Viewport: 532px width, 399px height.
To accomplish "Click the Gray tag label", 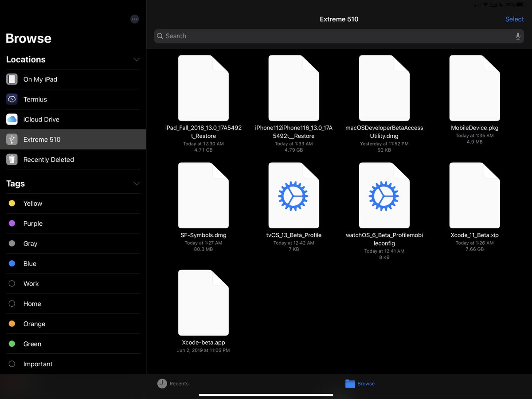I will coord(30,243).
